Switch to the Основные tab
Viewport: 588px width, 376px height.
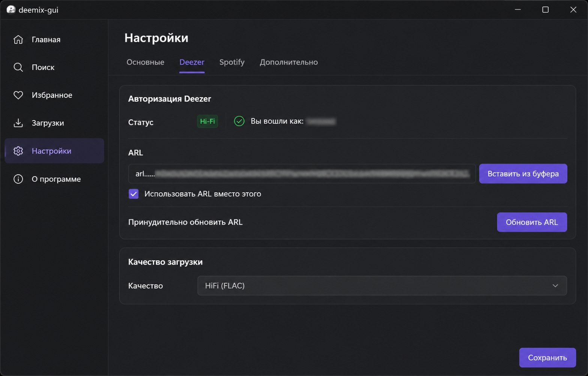tap(145, 62)
